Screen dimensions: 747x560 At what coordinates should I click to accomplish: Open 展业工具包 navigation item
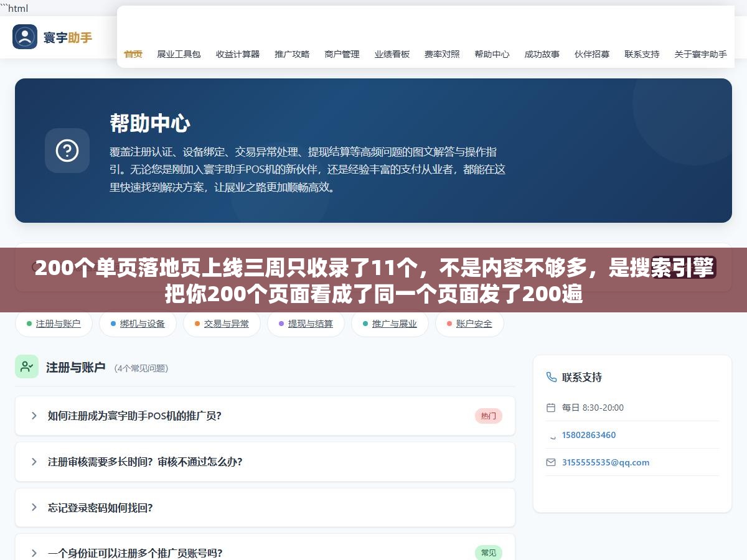point(179,54)
